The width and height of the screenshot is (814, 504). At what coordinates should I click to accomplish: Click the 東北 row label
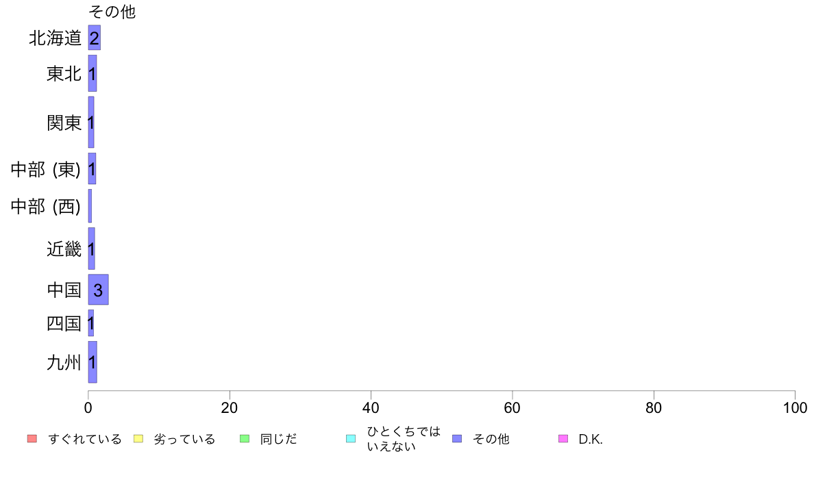(64, 74)
